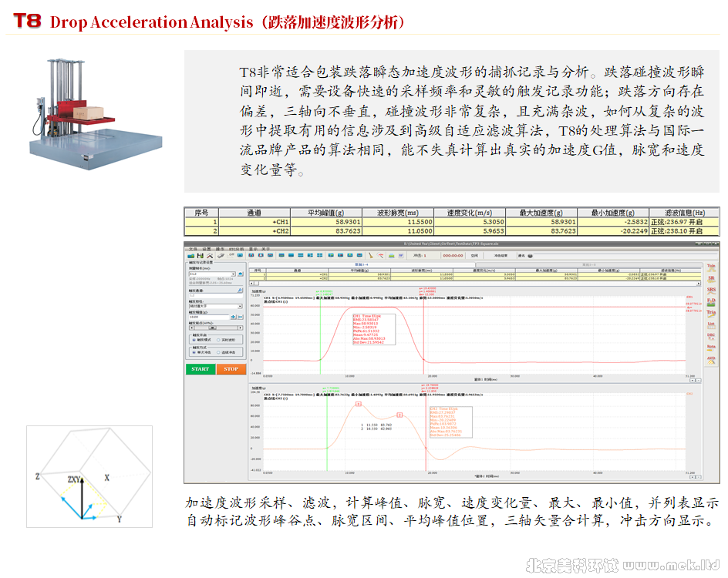728x578 pixels.
Task: Click the pre-trigger slider thumb
Action: tap(212, 328)
